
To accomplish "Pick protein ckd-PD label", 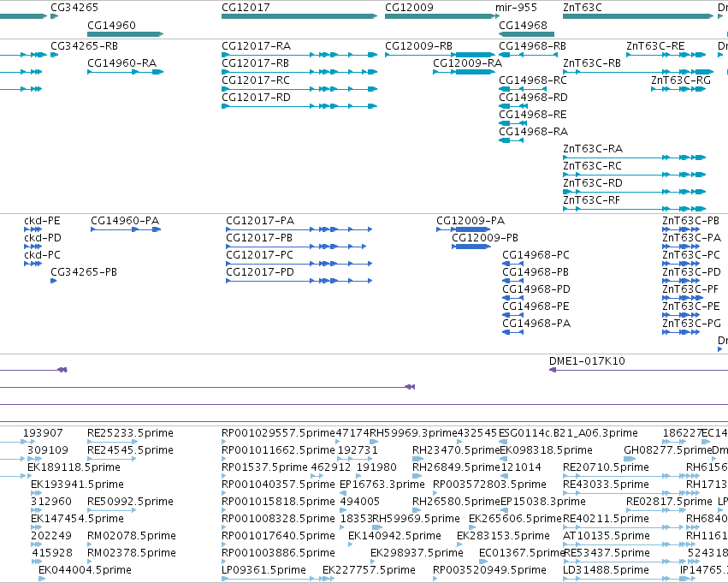I will (x=43, y=238).
